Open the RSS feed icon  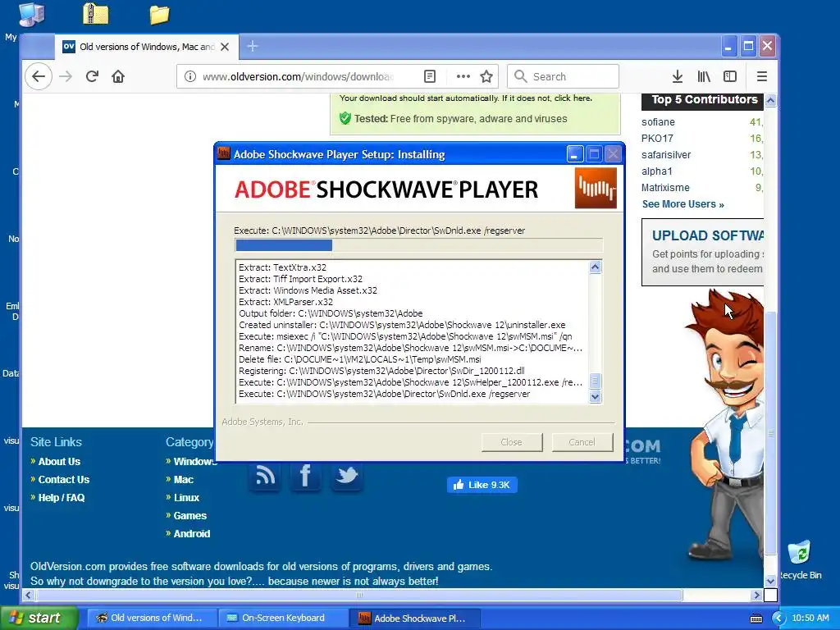pyautogui.click(x=265, y=477)
